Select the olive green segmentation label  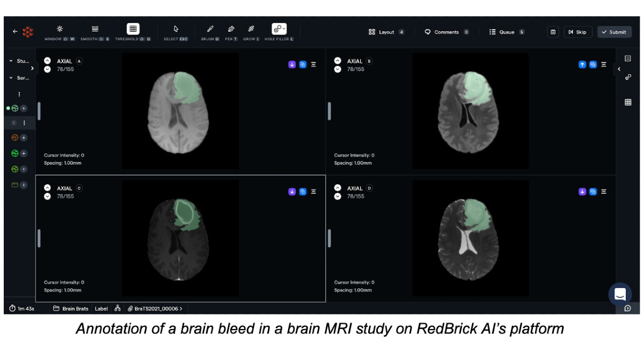click(15, 169)
